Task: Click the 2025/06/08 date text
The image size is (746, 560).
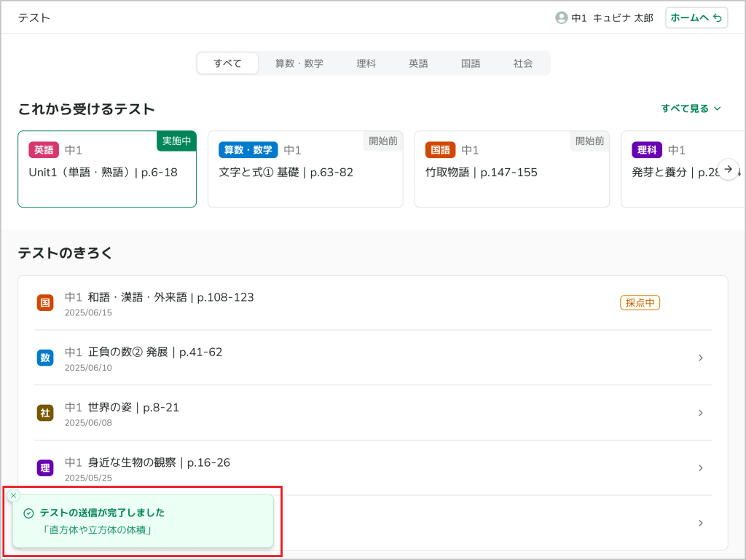Action: (88, 423)
